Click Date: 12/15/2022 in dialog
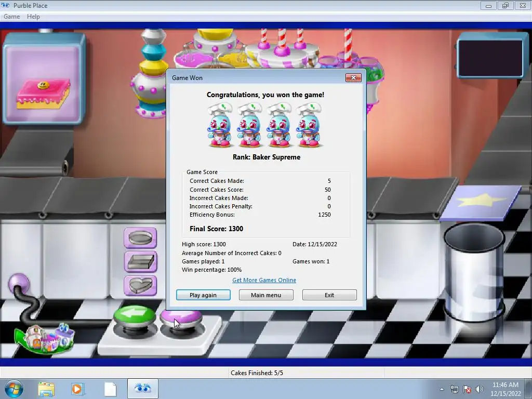This screenshot has height=399, width=532. pyautogui.click(x=314, y=244)
